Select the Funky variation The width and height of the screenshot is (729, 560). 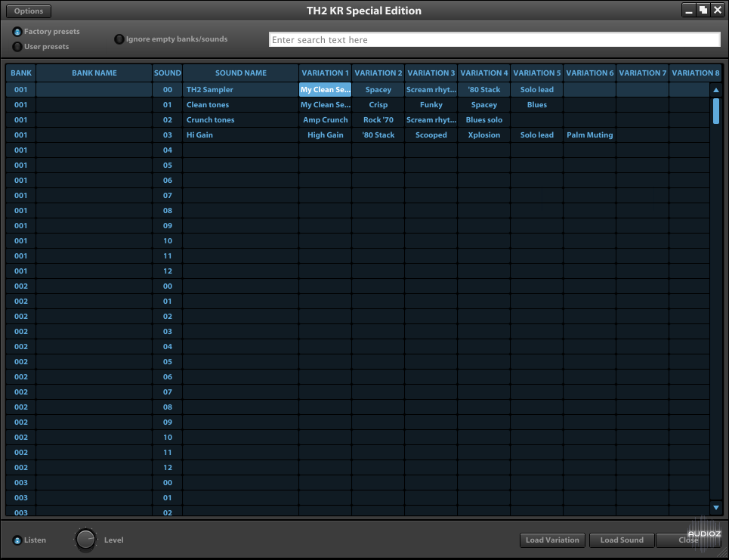click(x=431, y=104)
